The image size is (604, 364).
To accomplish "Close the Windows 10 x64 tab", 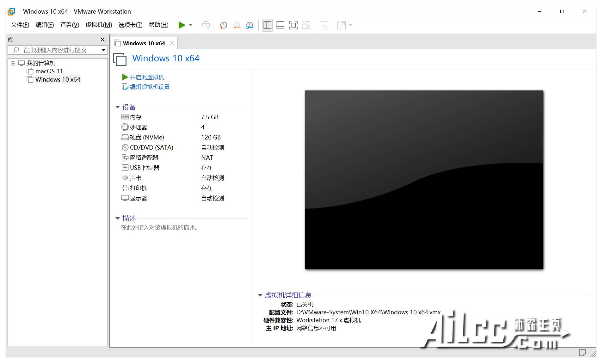I will pos(172,43).
